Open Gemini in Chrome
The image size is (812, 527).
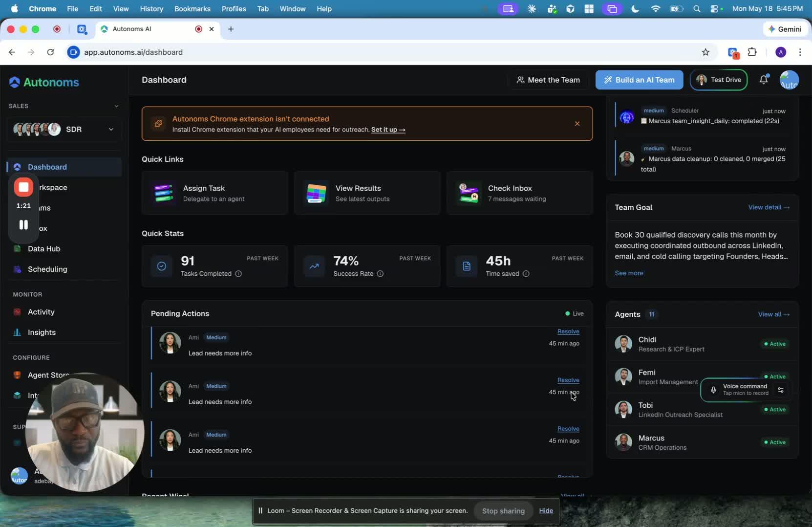[785, 29]
